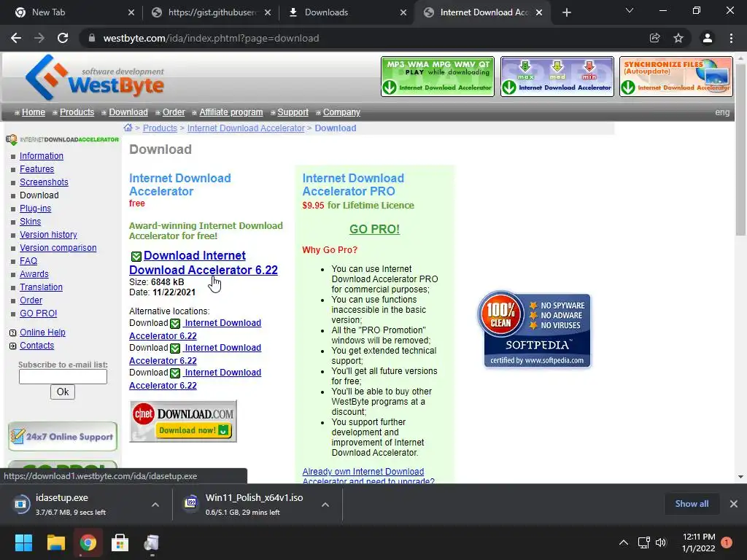Open the Affiliate program menu item
The height and width of the screenshot is (560, 747).
pos(231,112)
